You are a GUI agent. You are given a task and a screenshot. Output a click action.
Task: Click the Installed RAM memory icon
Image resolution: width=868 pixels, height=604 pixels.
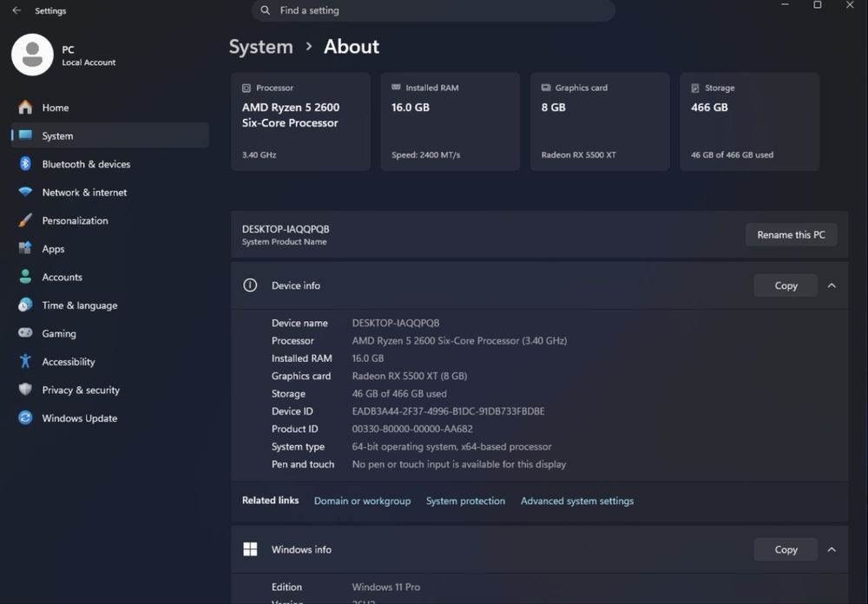point(396,88)
